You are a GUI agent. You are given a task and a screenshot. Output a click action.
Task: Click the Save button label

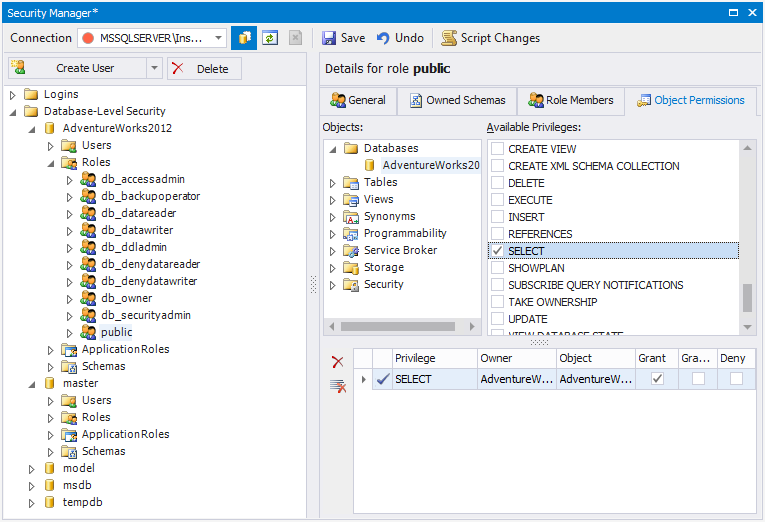353,38
